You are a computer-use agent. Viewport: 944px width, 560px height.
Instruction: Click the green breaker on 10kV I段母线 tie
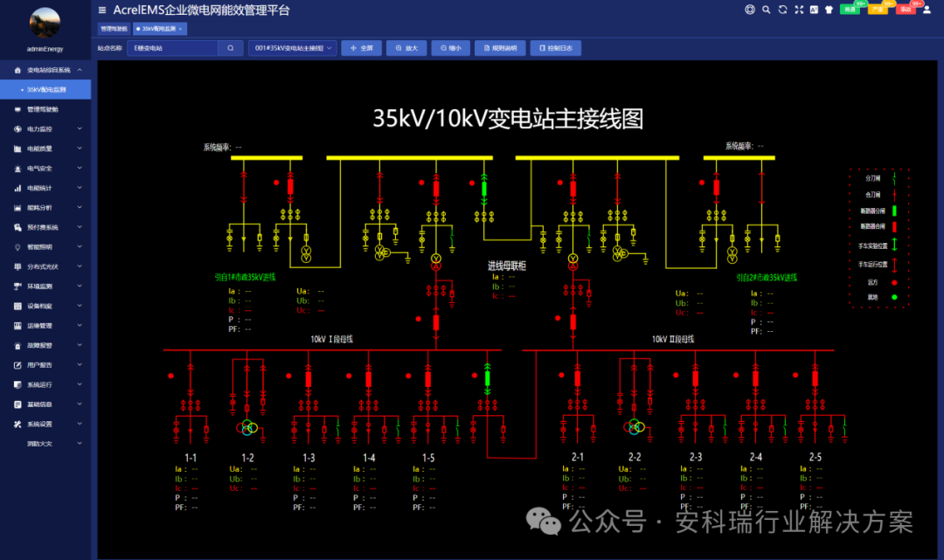tap(488, 378)
